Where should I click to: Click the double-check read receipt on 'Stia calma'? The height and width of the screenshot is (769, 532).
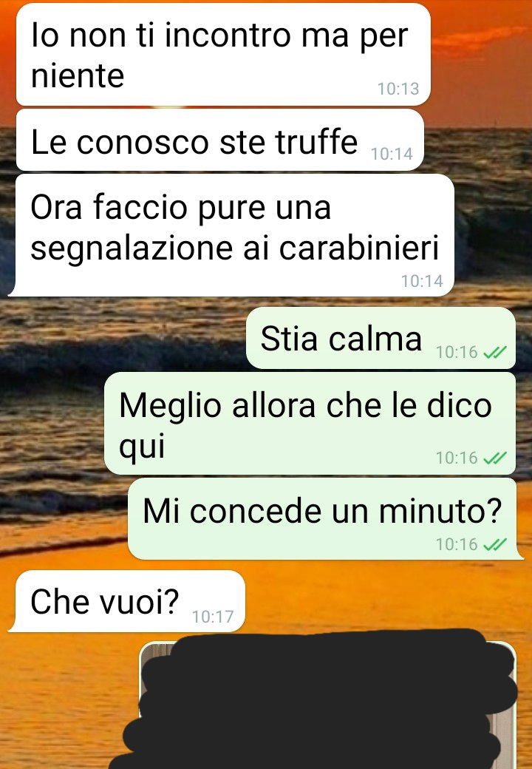point(495,352)
